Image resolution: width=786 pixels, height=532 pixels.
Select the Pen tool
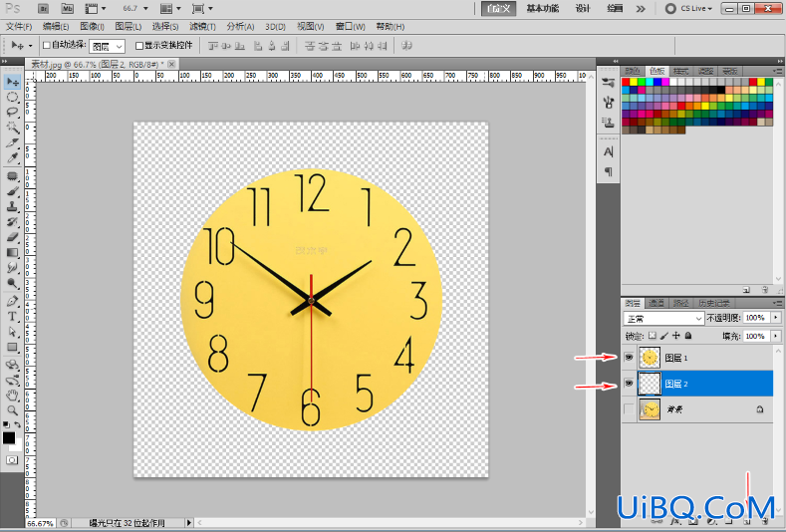pyautogui.click(x=13, y=301)
